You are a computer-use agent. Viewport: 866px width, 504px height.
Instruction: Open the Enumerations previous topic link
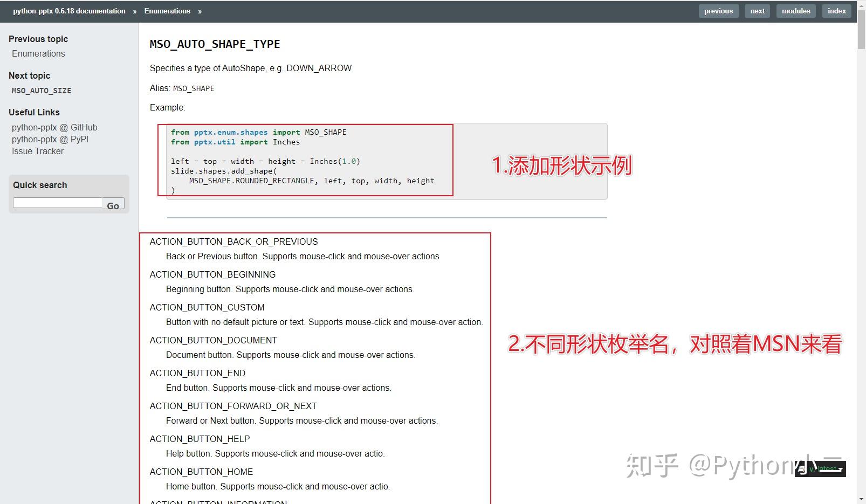[x=38, y=53]
